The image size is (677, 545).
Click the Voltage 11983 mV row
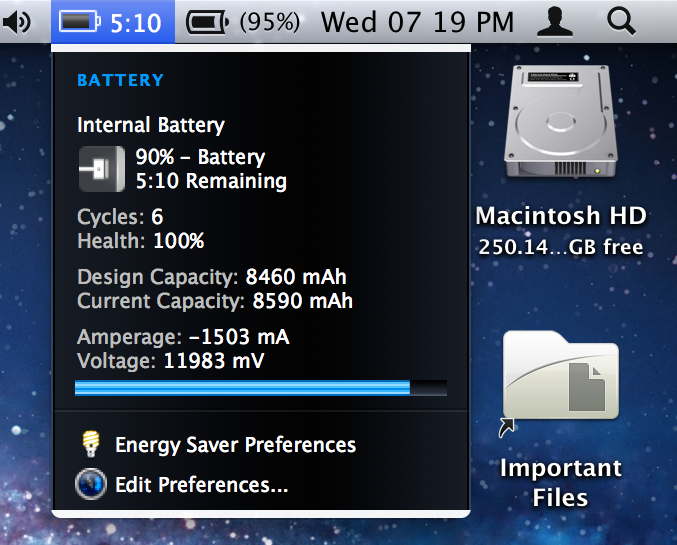tap(171, 361)
